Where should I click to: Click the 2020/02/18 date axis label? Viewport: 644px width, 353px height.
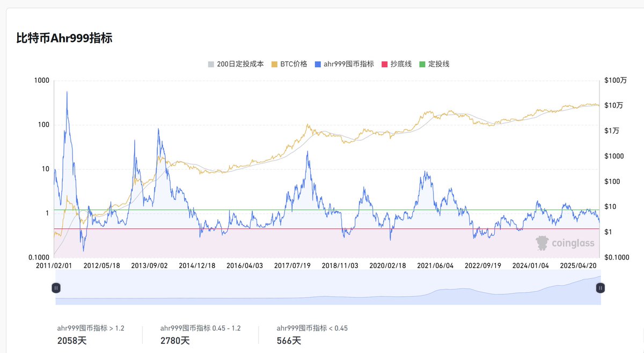(x=388, y=265)
